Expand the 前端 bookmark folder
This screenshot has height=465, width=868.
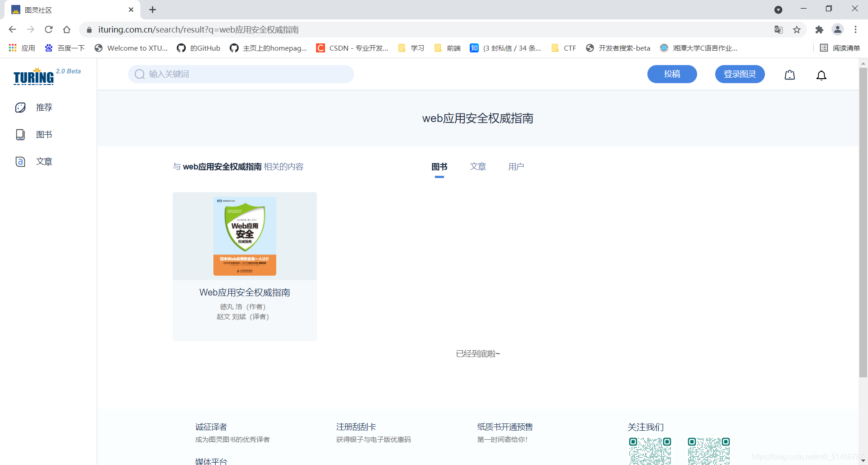(x=447, y=48)
